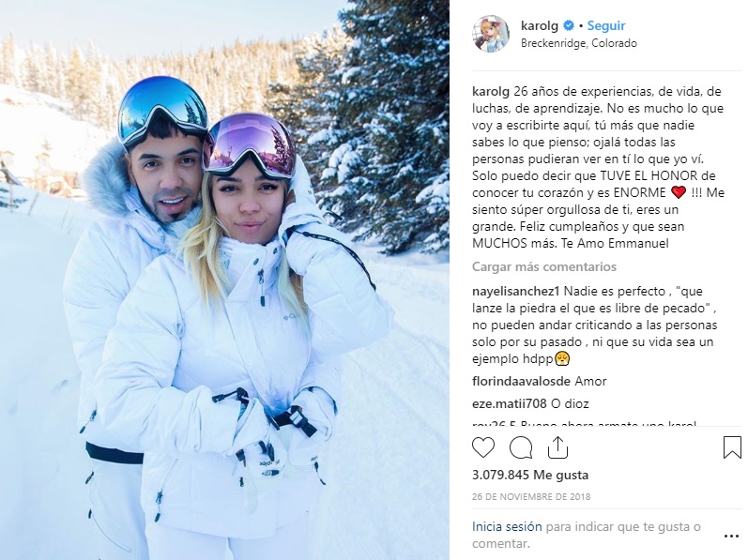Open the Breckenridge, Colorado location link

point(579,43)
